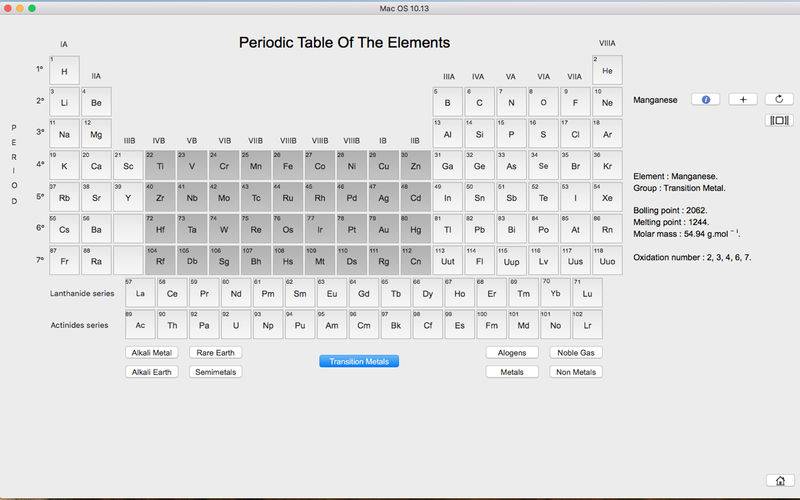Screen dimensions: 800x500
Task: Choose the Potassium (K) element
Action: pos(64,165)
